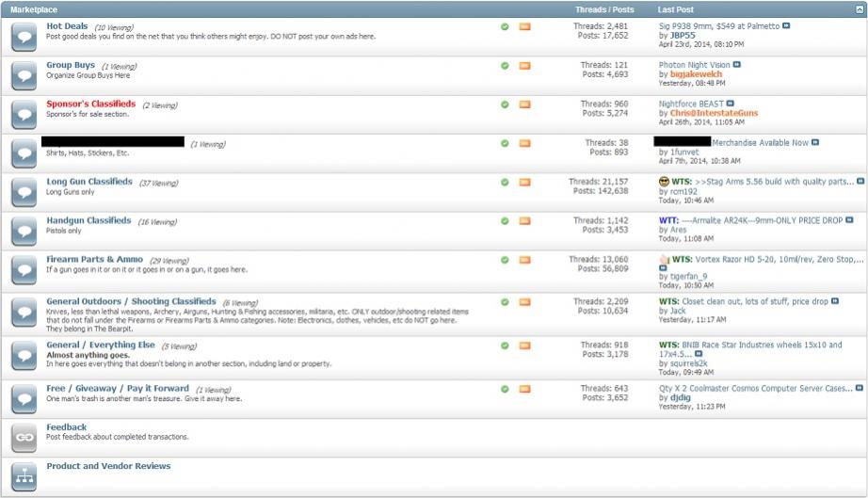Collapse the Marketplace category section
Screen dimensions: 868x498
click(859, 9)
